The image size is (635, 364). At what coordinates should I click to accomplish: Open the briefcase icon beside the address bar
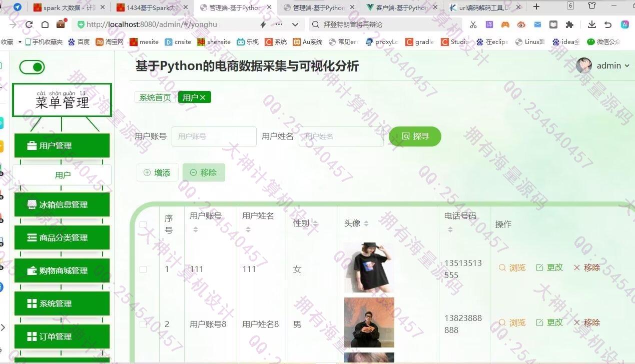click(x=61, y=24)
